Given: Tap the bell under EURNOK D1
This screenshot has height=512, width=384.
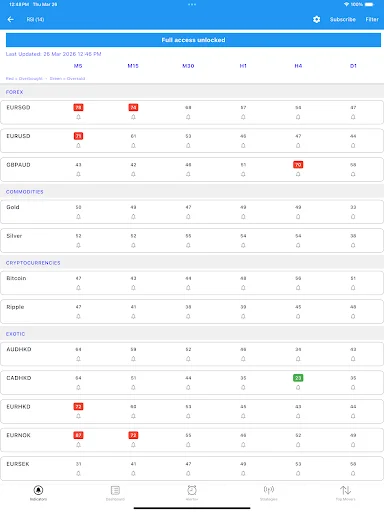Looking at the screenshot, I should (353, 445).
